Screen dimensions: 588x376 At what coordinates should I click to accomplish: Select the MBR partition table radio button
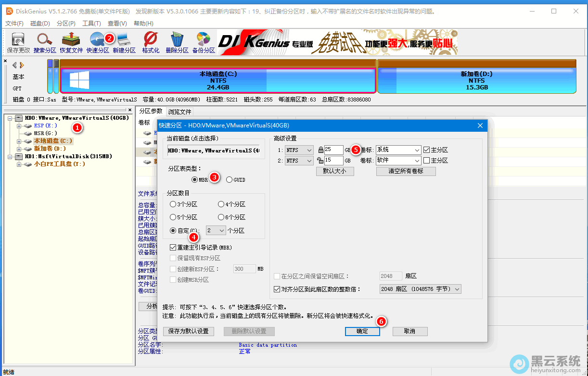[195, 180]
